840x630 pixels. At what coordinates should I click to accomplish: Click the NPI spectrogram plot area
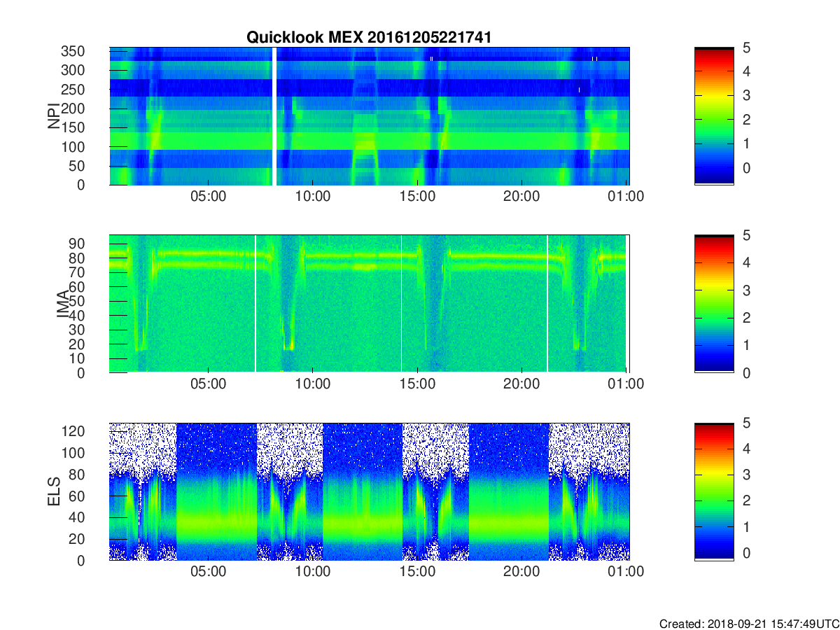click(x=370, y=116)
